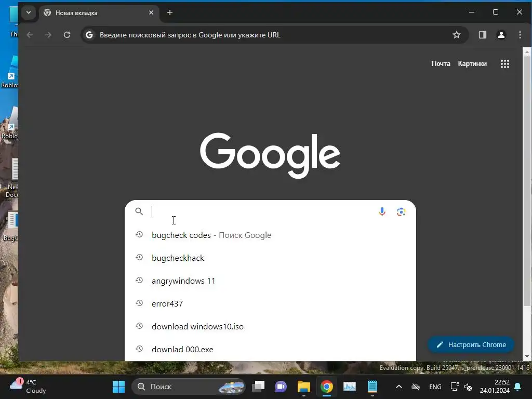Open the Chrome three-dot menu
532x399 pixels.
pos(520,35)
